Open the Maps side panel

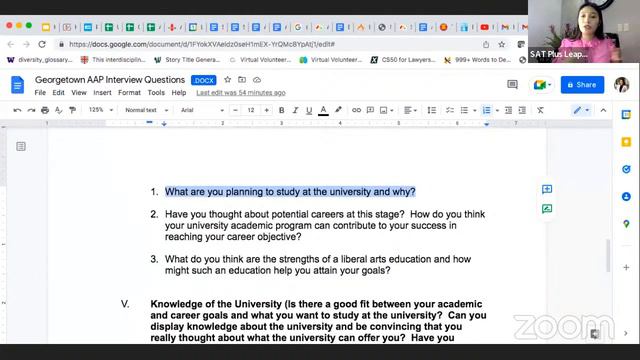pyautogui.click(x=626, y=224)
